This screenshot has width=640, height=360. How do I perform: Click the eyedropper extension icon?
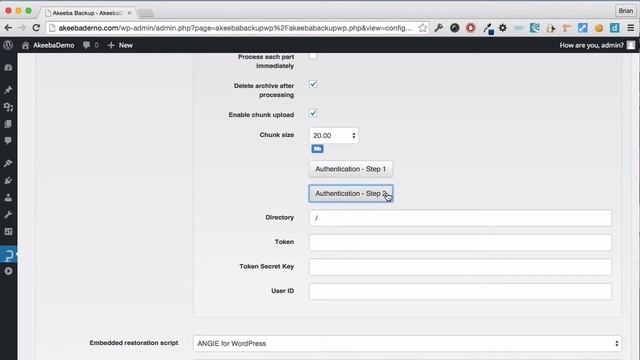(x=488, y=28)
